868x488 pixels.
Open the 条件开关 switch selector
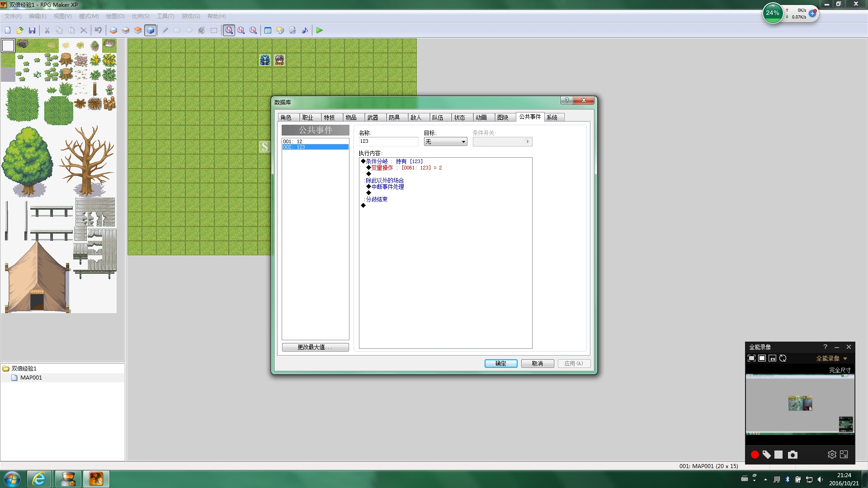(502, 142)
